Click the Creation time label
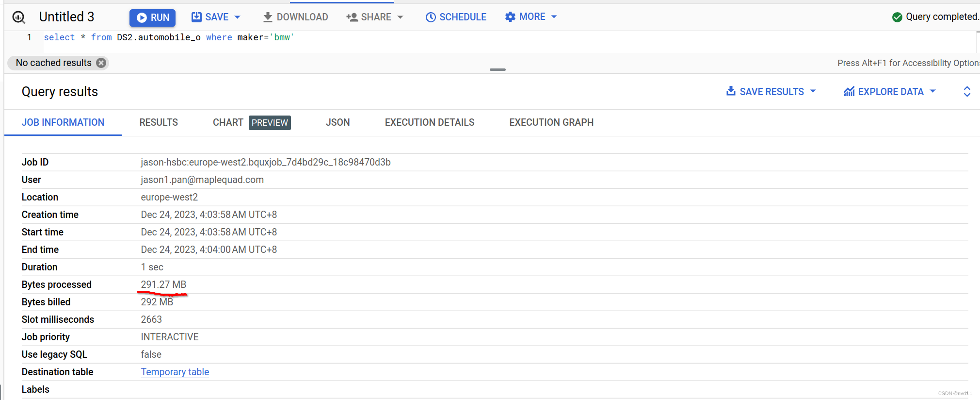This screenshot has width=980, height=400. tap(50, 215)
